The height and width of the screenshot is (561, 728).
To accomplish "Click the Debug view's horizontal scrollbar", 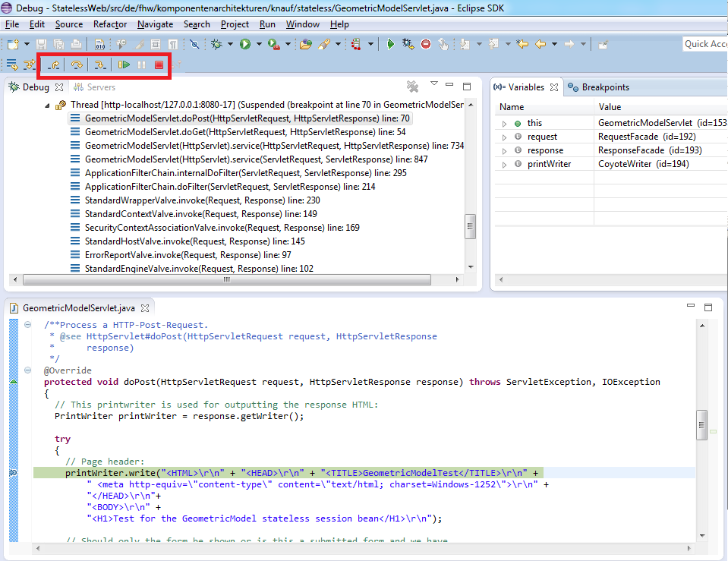I will tap(225, 280).
